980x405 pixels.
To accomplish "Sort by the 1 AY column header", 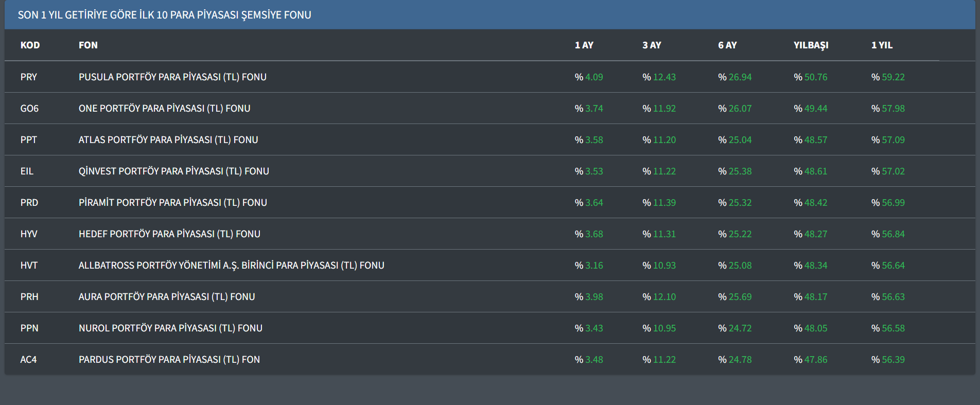I will (x=584, y=45).
